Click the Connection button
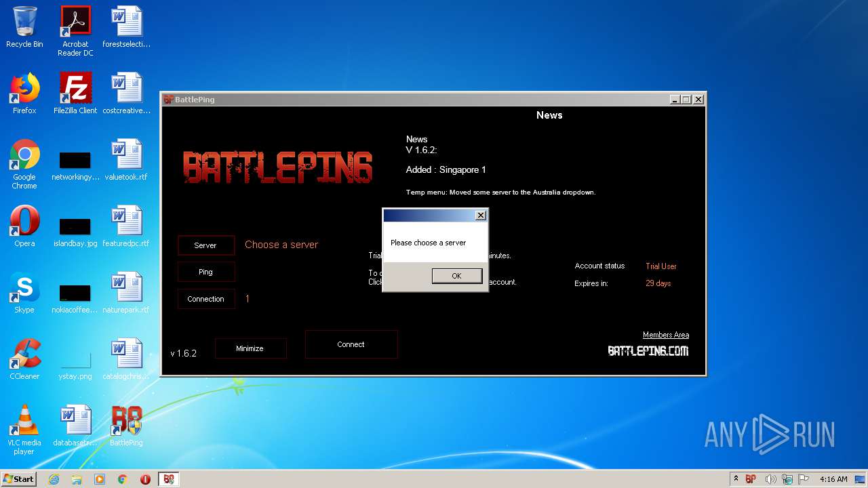Image resolution: width=868 pixels, height=488 pixels. click(x=205, y=299)
